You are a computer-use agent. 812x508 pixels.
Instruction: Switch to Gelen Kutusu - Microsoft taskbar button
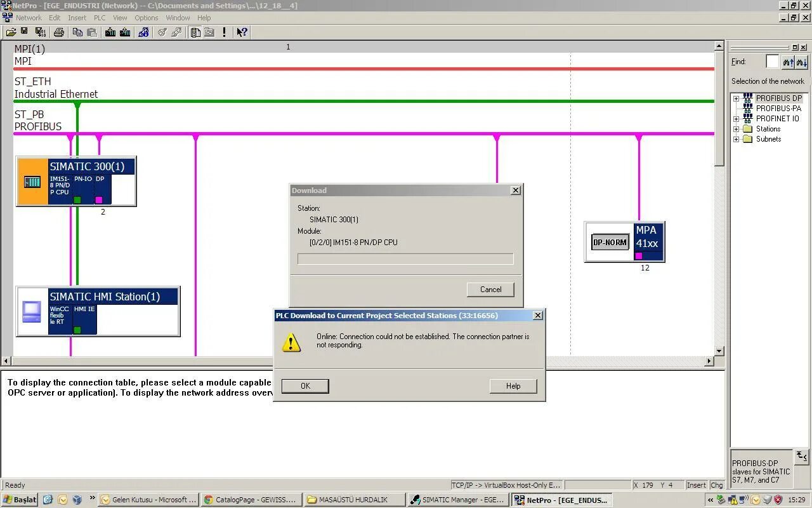[148, 500]
